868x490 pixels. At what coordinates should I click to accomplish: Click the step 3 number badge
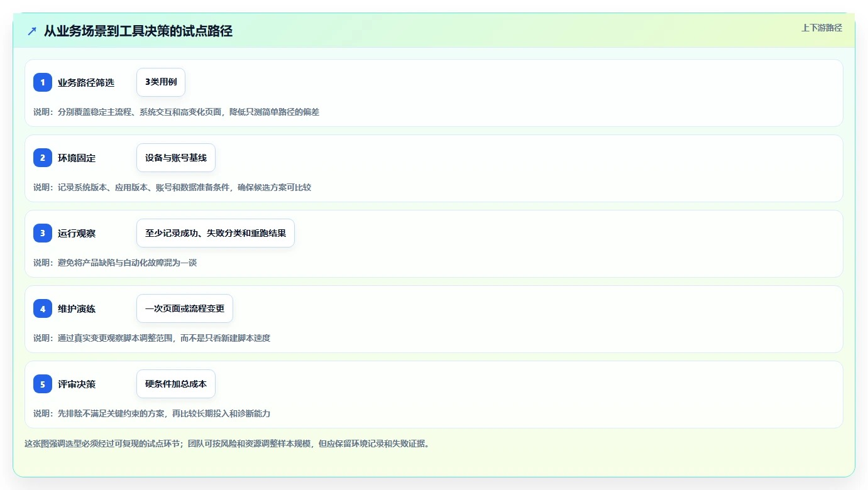pos(43,233)
